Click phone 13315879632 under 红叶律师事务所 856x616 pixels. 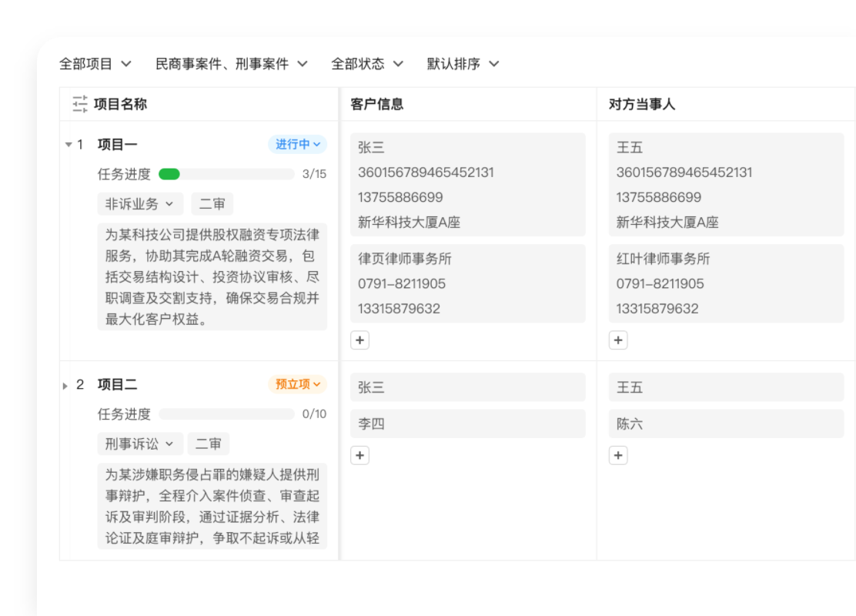coord(657,309)
